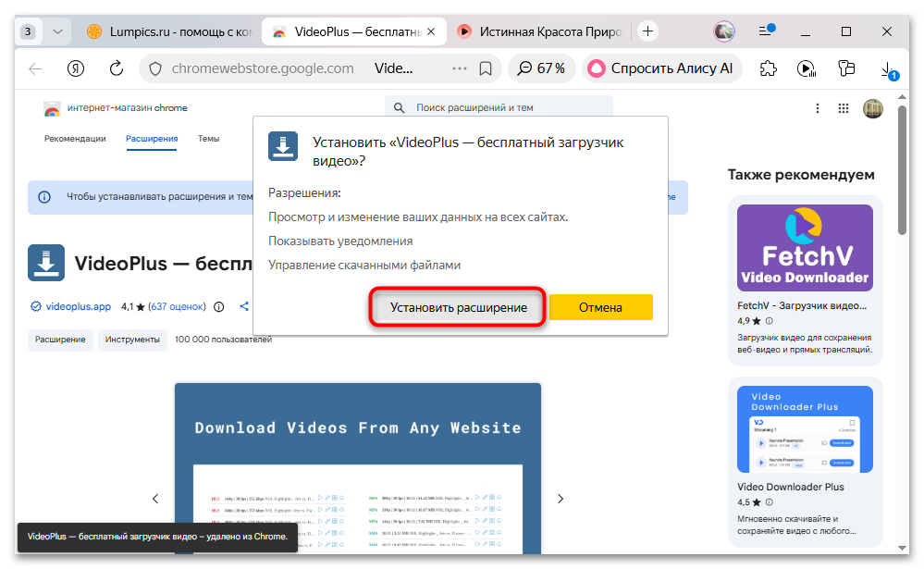Image resolution: width=924 pixels, height=569 pixels.
Task: Click the info icon beside FetchV rating
Action: point(769,321)
